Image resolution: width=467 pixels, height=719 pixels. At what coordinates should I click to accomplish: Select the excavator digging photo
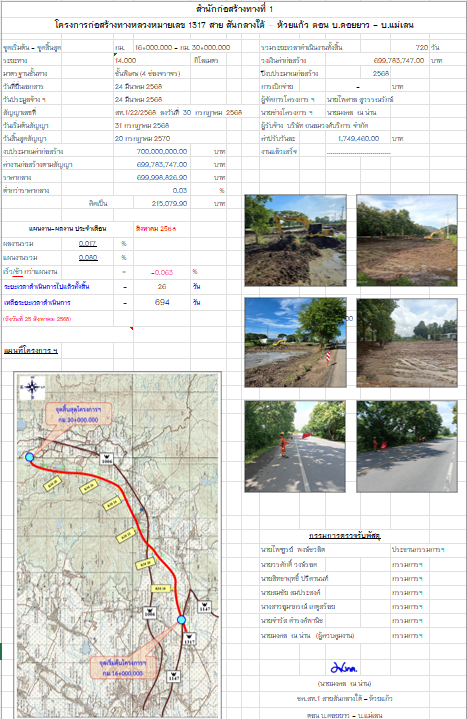(295, 240)
